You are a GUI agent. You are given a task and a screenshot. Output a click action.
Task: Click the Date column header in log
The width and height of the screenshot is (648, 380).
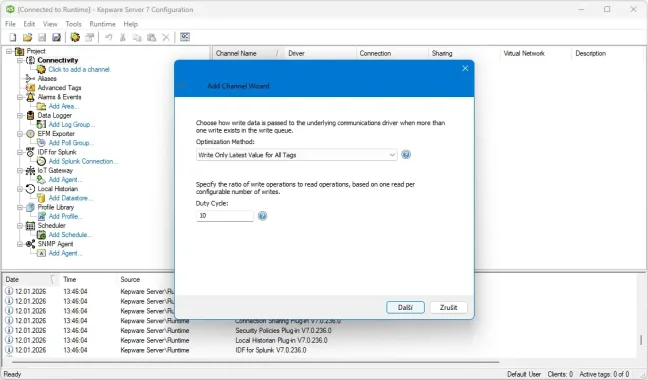31,280
